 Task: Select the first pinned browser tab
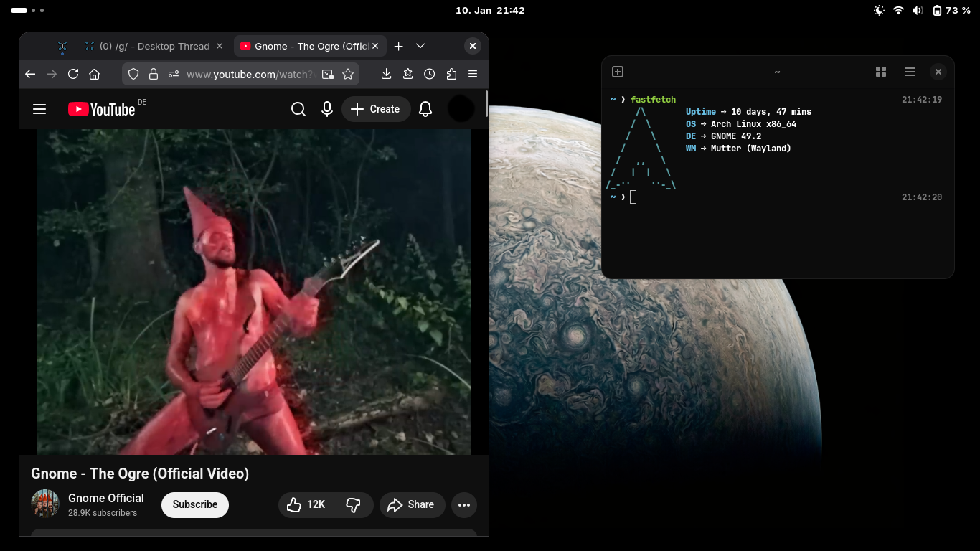click(x=62, y=47)
